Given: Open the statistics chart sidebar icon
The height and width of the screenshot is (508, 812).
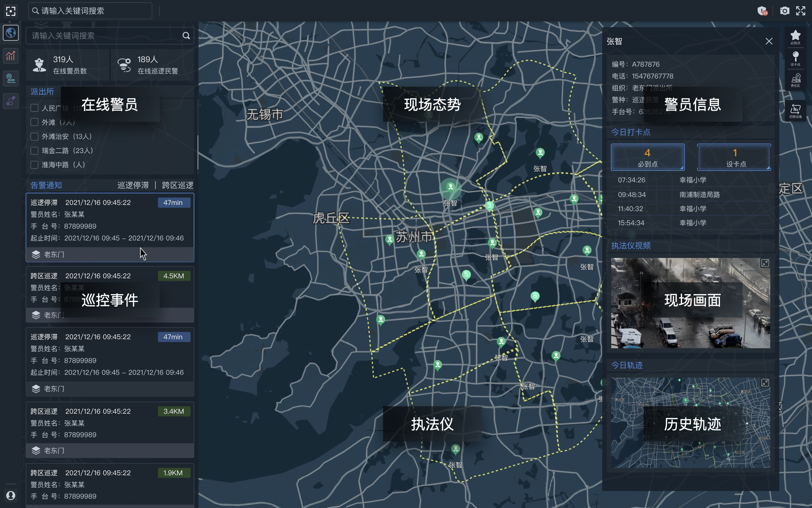Looking at the screenshot, I should [x=11, y=56].
